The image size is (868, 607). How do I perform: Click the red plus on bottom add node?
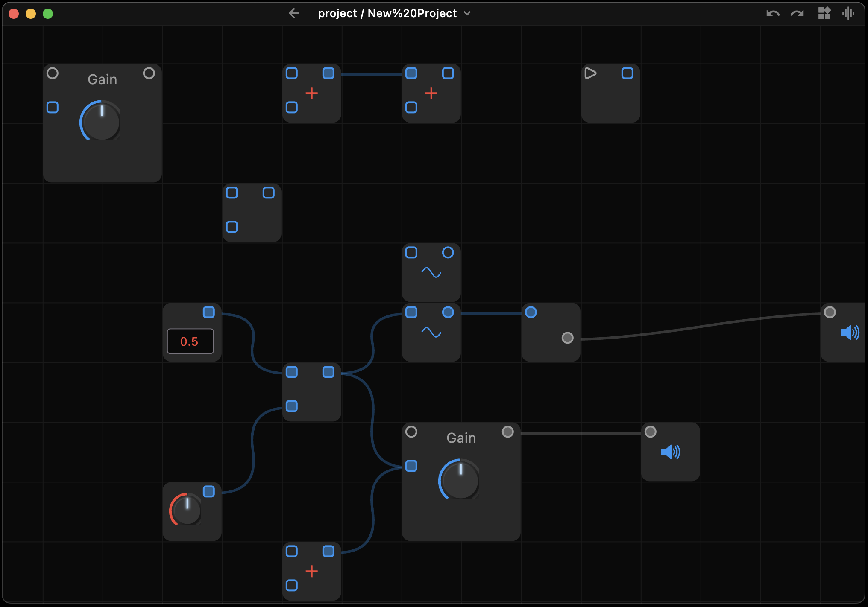pyautogui.click(x=311, y=571)
